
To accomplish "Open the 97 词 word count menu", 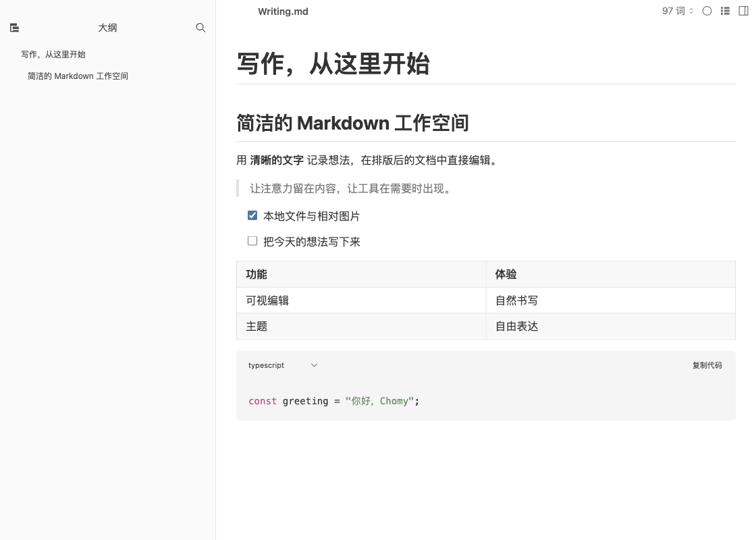I will click(x=678, y=11).
